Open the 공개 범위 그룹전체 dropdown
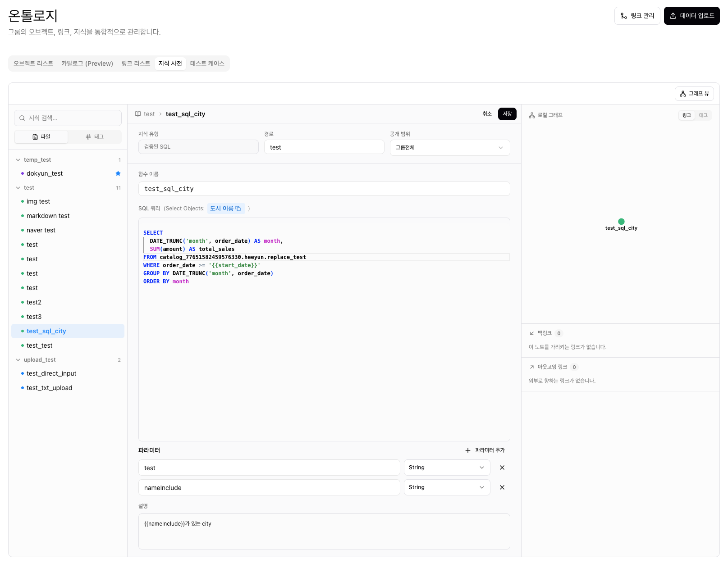This screenshot has height=563, width=728. click(x=450, y=148)
